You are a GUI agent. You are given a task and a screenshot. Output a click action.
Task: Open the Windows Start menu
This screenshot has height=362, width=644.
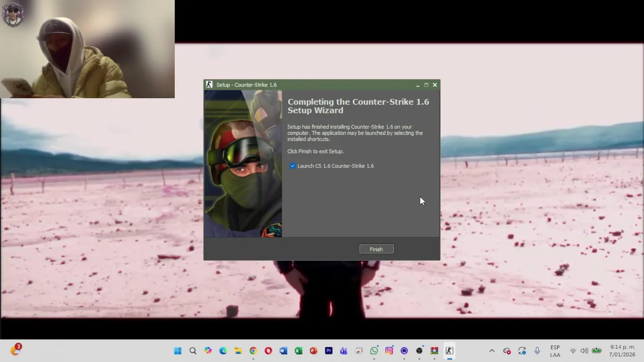point(178,351)
